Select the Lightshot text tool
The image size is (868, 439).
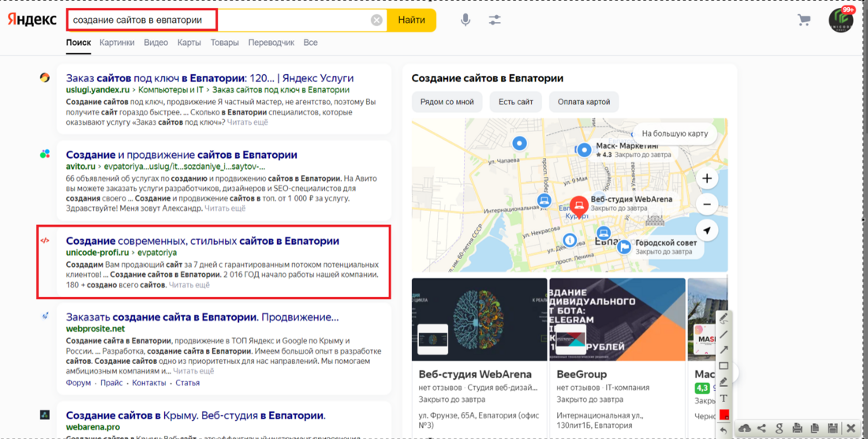724,398
